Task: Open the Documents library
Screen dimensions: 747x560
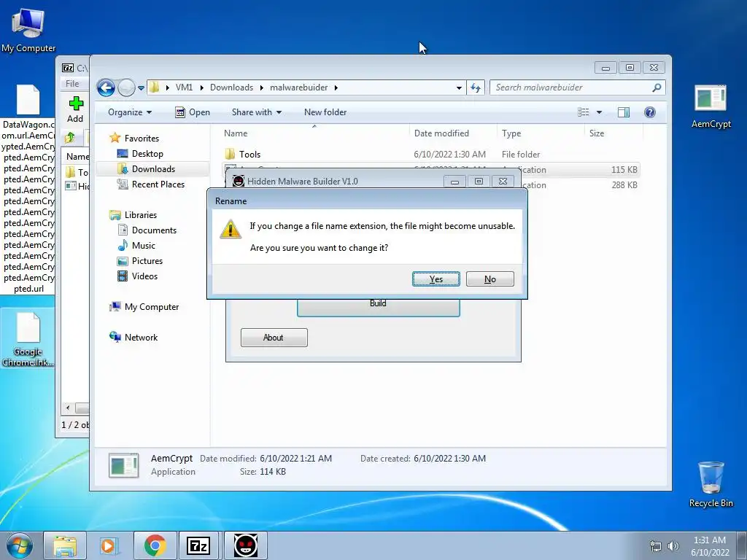Action: click(154, 230)
